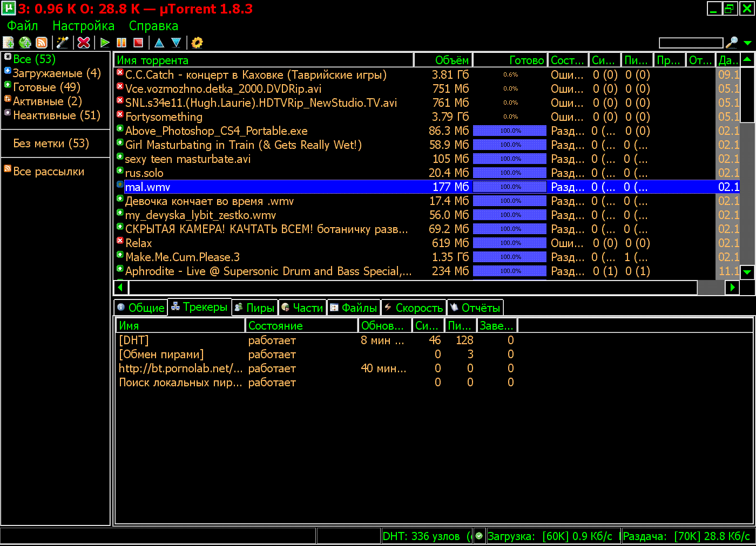This screenshot has width=756, height=546.
Task: Select Vce.vozmozhno.detka_2000.DVDRip.avi torrent
Action: 427,89
